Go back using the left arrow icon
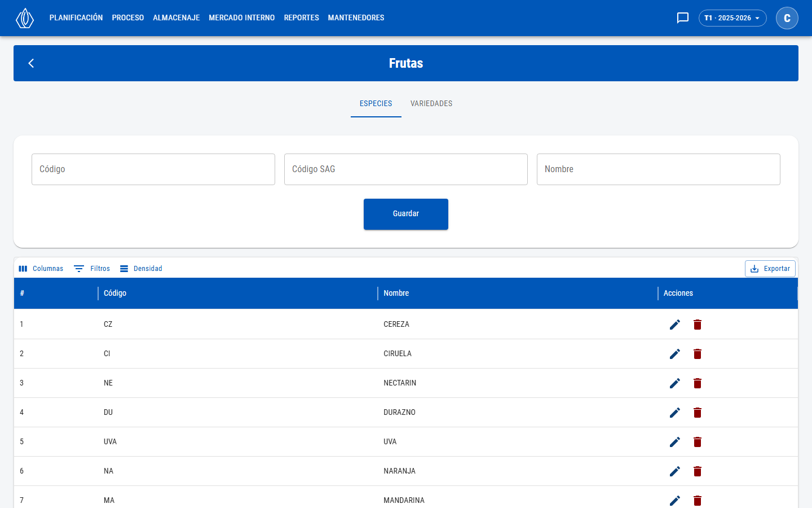 pos(32,63)
